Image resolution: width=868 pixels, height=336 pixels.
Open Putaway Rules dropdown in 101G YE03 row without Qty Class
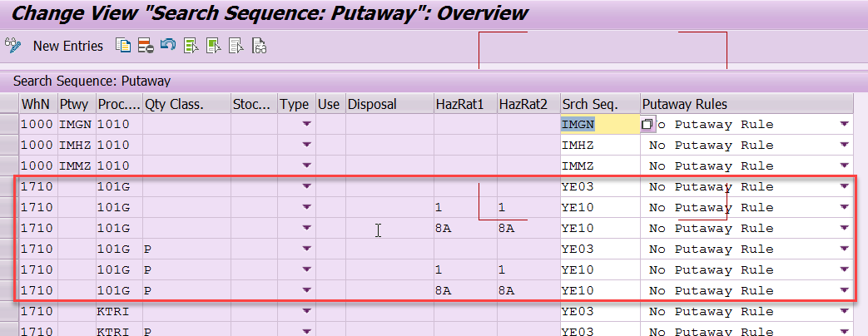pyautogui.click(x=844, y=186)
